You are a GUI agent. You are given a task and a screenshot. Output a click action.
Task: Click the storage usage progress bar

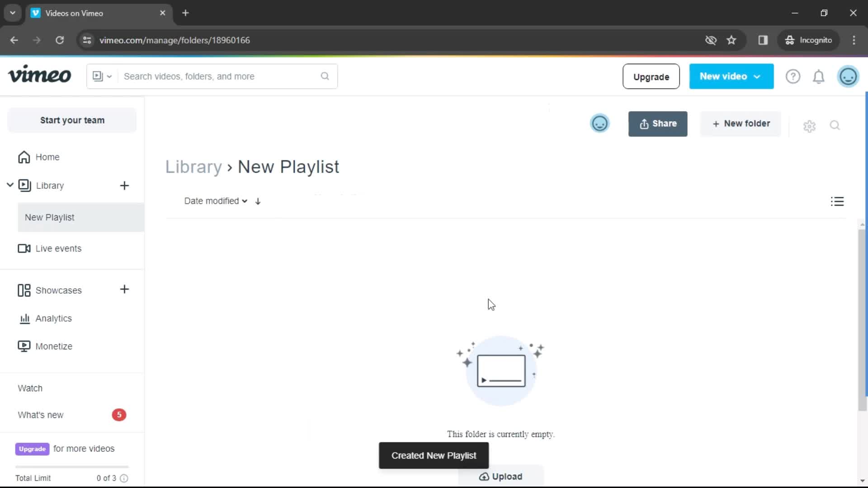pyautogui.click(x=72, y=467)
